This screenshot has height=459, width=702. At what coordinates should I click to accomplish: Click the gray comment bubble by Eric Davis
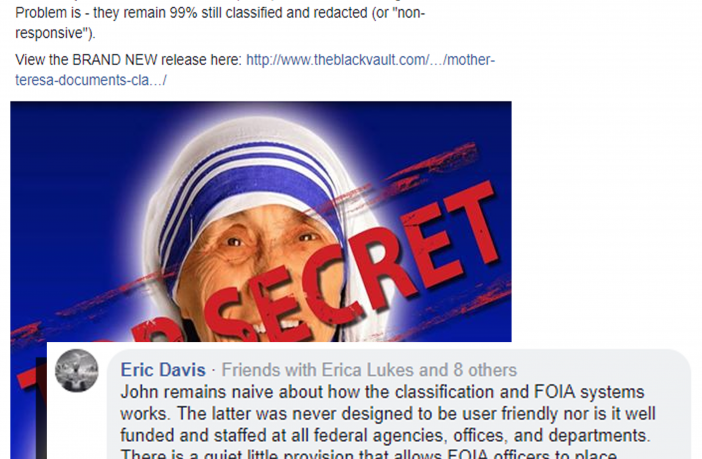pos(398,404)
